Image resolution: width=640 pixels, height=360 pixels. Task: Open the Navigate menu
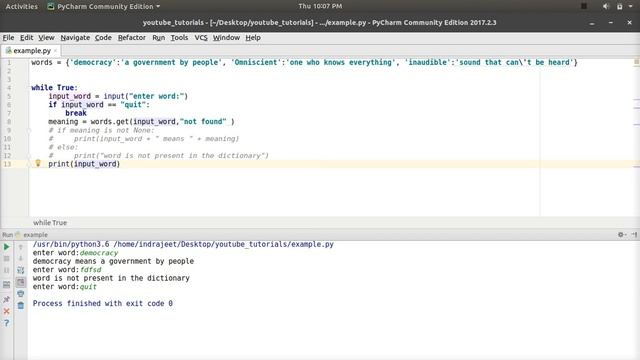(75, 38)
